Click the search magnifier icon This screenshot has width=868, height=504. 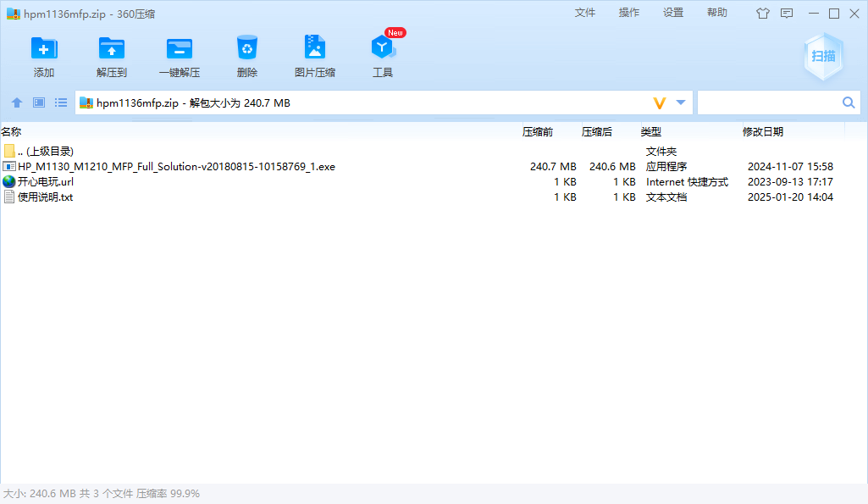tap(848, 102)
